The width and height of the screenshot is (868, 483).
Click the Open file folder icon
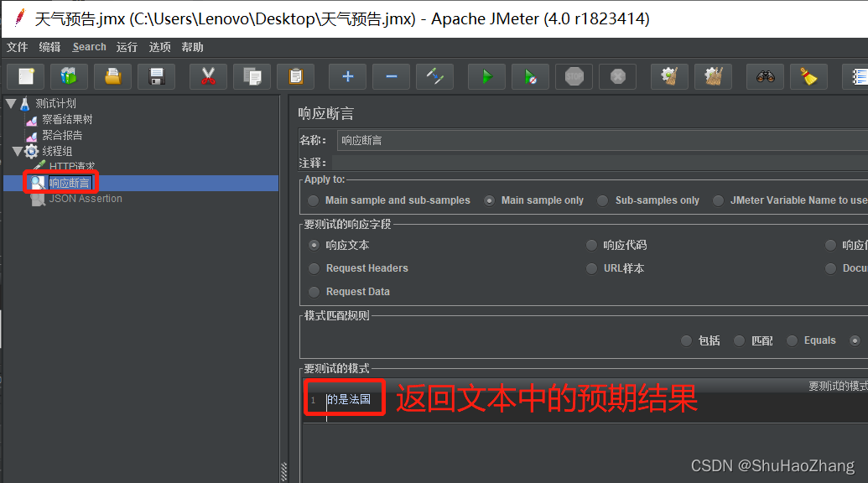tap(113, 76)
